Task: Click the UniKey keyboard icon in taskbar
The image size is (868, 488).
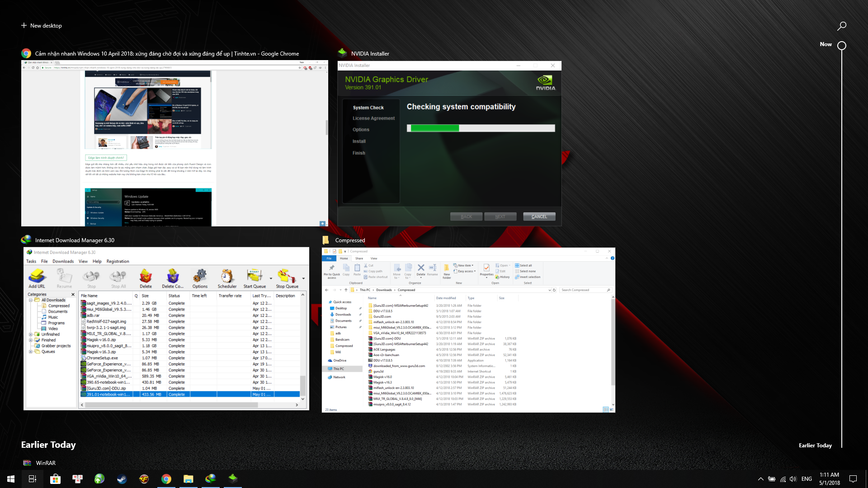Action: click(77, 479)
